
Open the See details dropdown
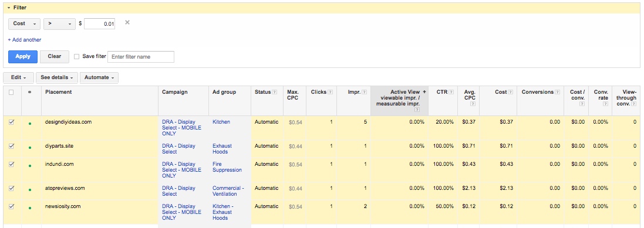pyautogui.click(x=57, y=77)
